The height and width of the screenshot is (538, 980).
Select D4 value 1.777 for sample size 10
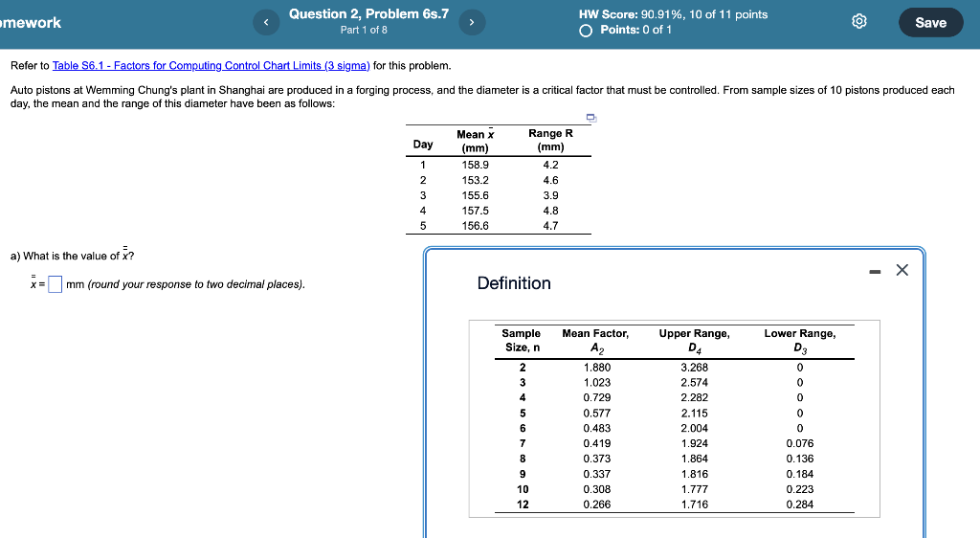coord(695,489)
